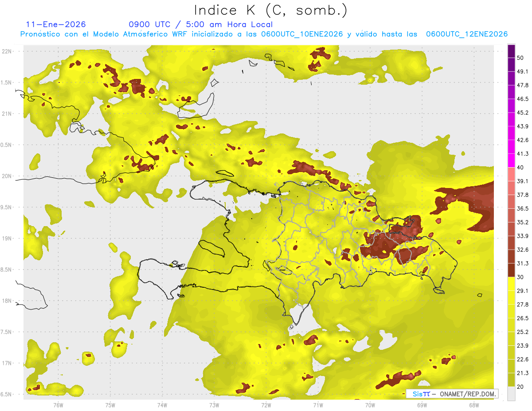Click "0900 UTC / 5:00 am Hora Local" text
The width and height of the screenshot is (532, 411).
point(201,24)
